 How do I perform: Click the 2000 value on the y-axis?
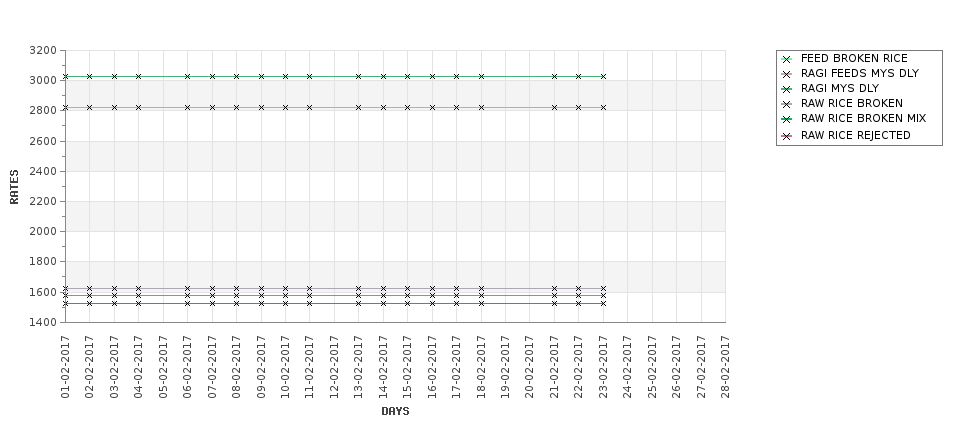[43, 232]
